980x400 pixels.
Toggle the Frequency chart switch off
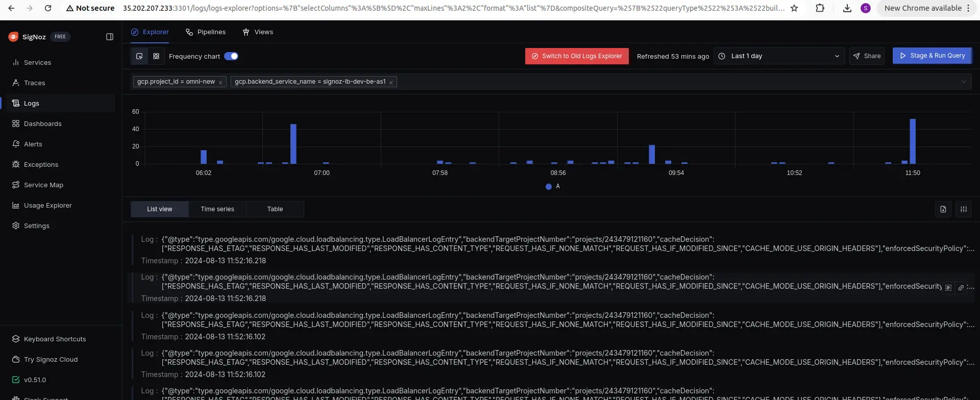click(231, 56)
